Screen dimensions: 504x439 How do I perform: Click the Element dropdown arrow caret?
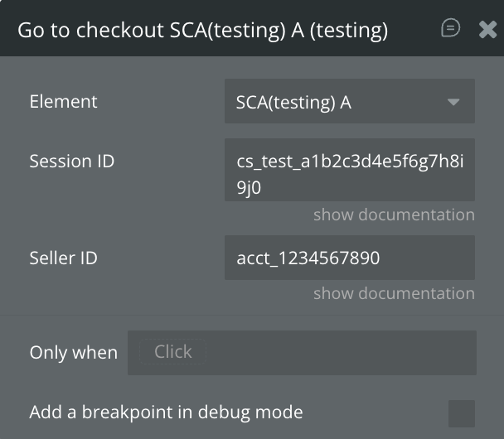click(453, 102)
